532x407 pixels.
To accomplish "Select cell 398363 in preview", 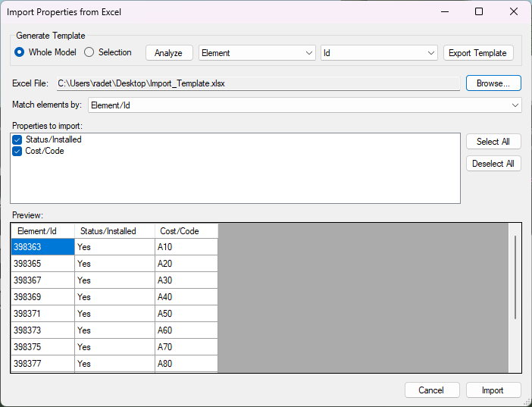I will click(42, 247).
